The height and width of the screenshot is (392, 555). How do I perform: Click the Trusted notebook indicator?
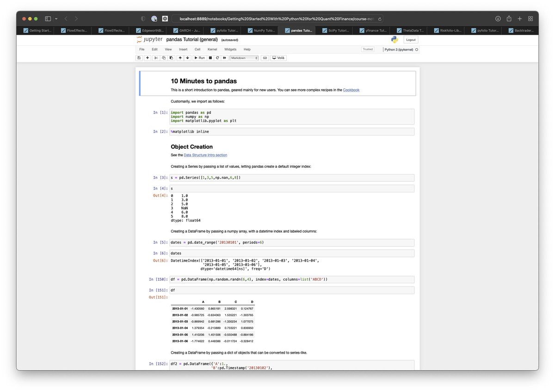[368, 49]
